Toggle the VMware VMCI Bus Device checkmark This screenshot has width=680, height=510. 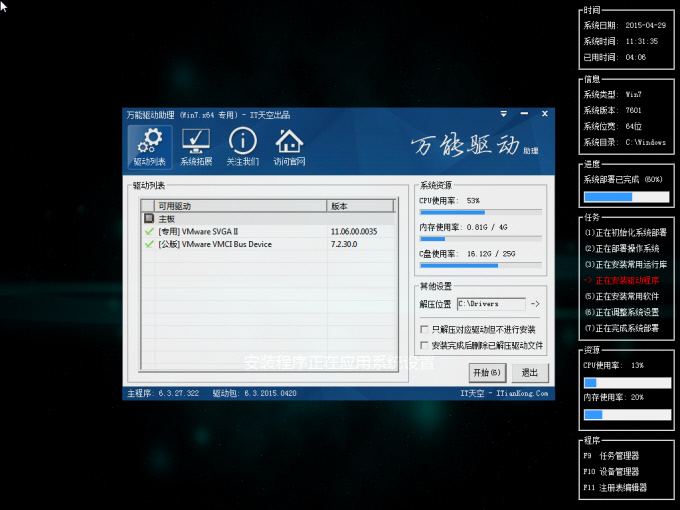click(x=149, y=244)
